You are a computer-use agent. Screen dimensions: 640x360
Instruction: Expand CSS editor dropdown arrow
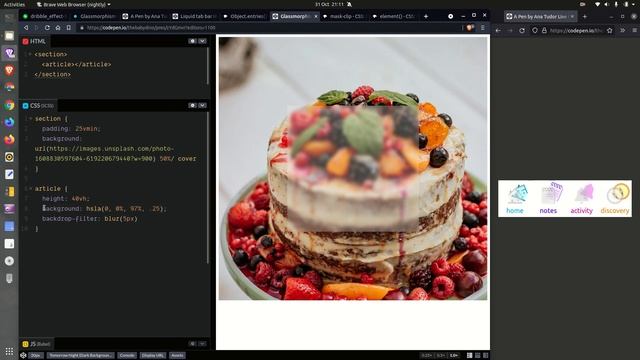pos(202,105)
